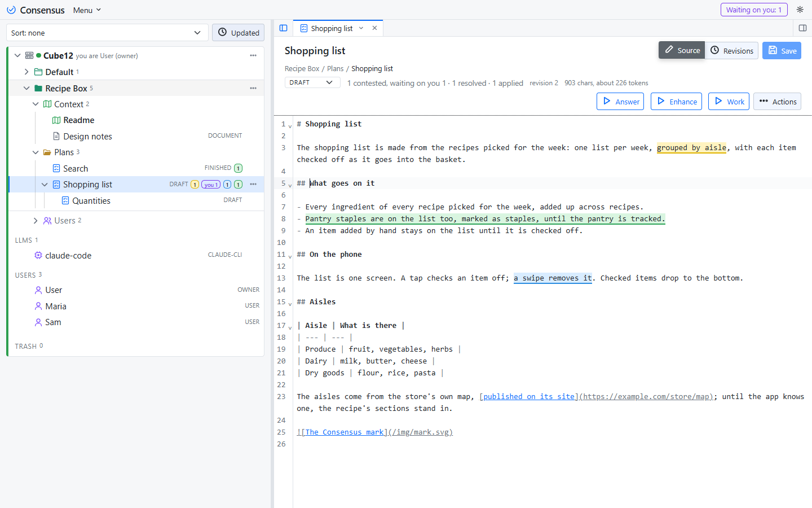Open the Menu in the top bar
Screen dimensions: 812x508
[87, 10]
